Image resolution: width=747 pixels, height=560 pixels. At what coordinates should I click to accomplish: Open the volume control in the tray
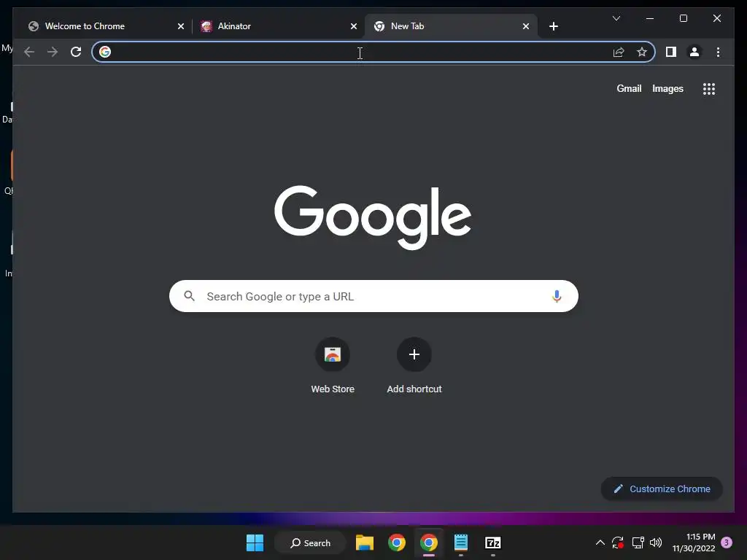[x=656, y=542]
